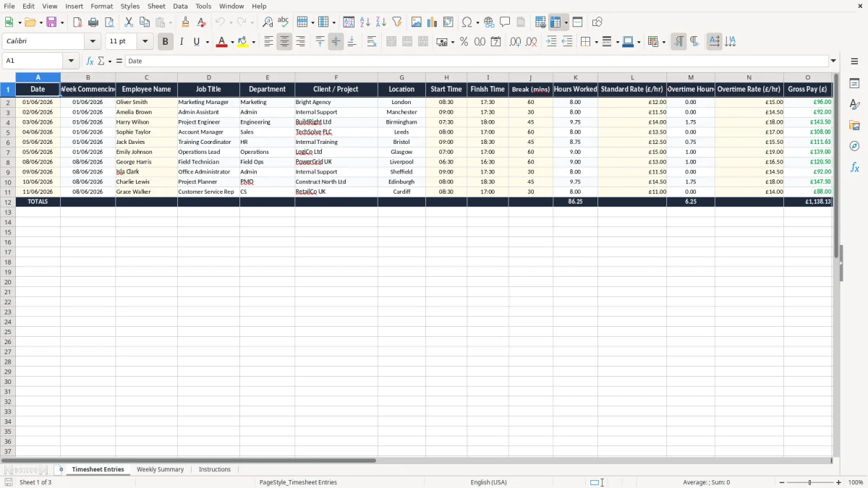Toggle Align Right
Viewport: 868px width, 488px height.
click(300, 42)
